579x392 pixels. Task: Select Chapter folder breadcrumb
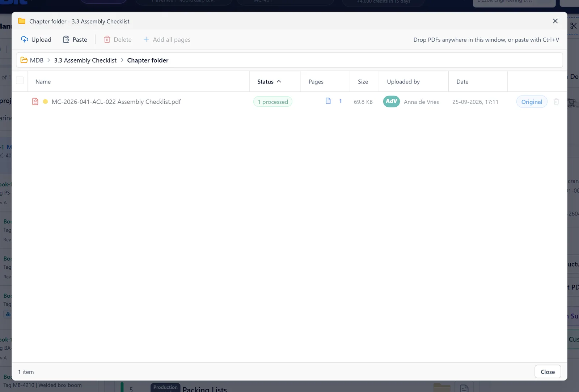click(148, 60)
